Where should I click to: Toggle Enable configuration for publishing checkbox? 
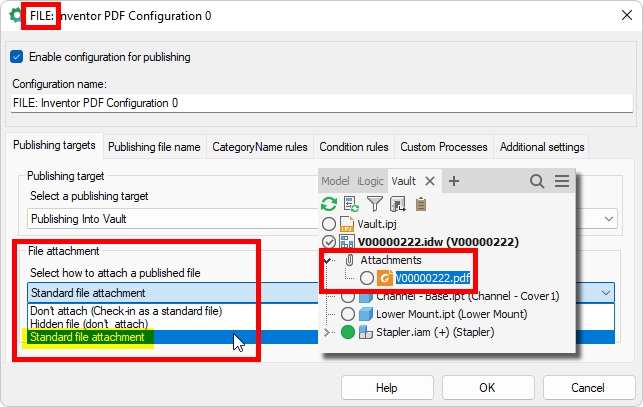[16, 57]
